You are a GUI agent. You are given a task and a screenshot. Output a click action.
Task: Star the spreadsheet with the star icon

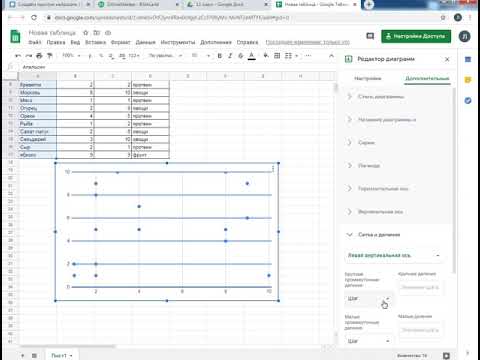86,33
